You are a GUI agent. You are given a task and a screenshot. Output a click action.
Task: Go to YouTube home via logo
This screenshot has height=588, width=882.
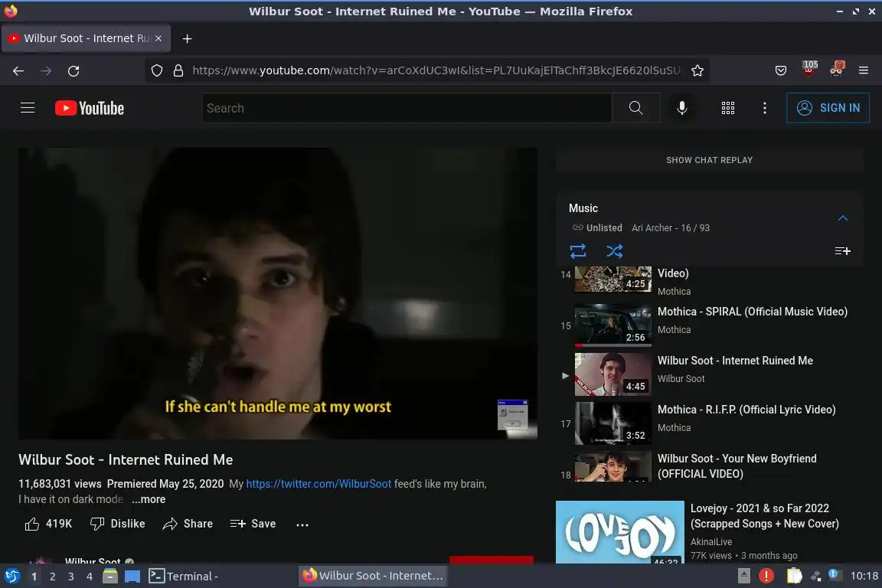[x=90, y=108]
